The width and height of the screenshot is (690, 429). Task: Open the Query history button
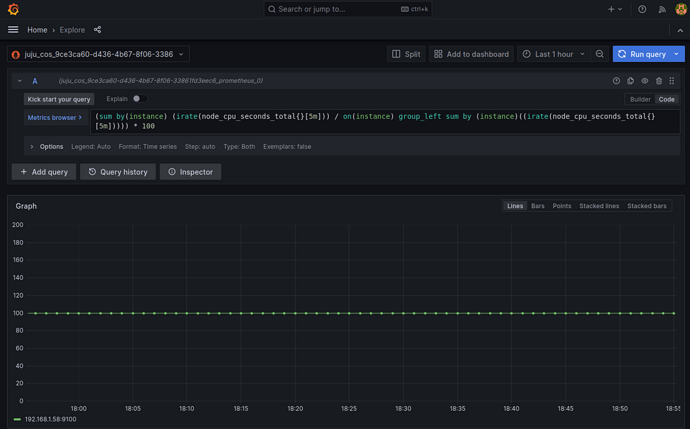(118, 172)
